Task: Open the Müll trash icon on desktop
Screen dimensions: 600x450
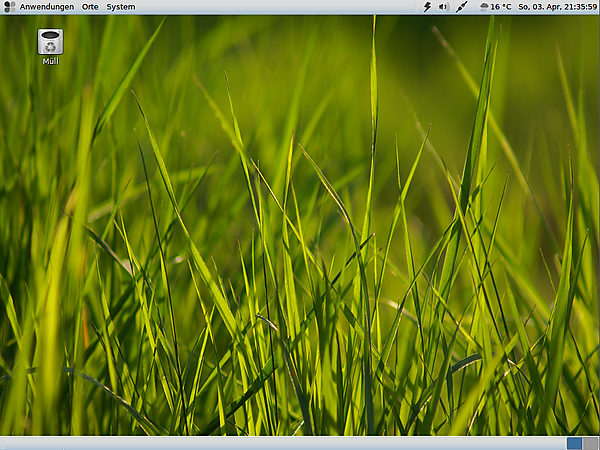Action: (51, 41)
